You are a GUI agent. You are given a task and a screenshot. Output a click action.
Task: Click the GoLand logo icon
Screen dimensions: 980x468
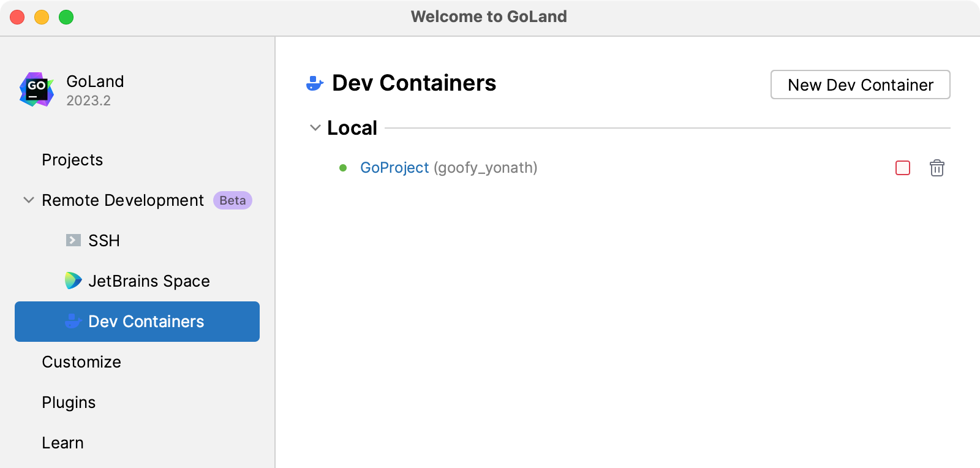click(x=37, y=89)
